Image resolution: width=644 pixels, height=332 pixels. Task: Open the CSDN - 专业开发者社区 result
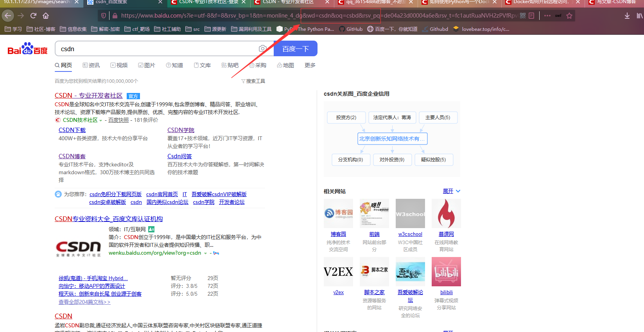[x=89, y=95]
